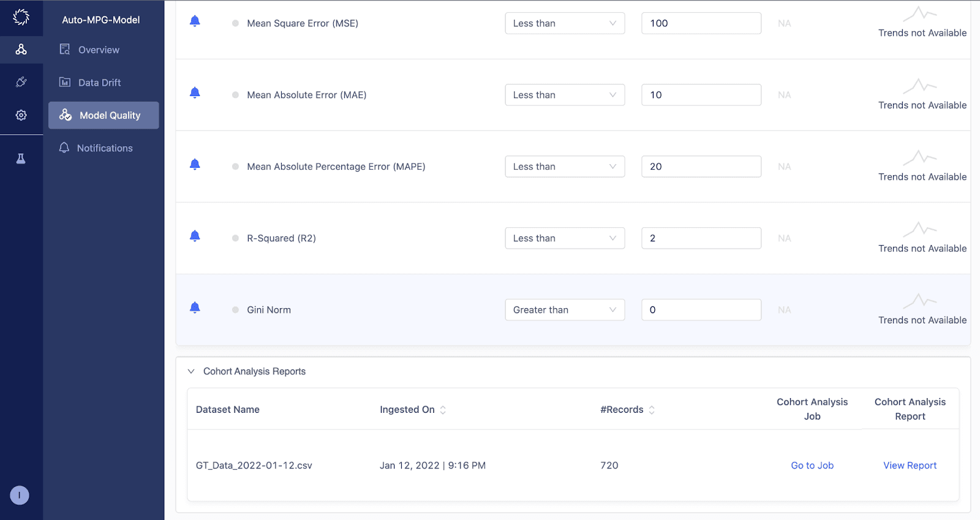Select the Model Quality menu item
Image resolution: width=980 pixels, height=520 pixels.
point(104,115)
